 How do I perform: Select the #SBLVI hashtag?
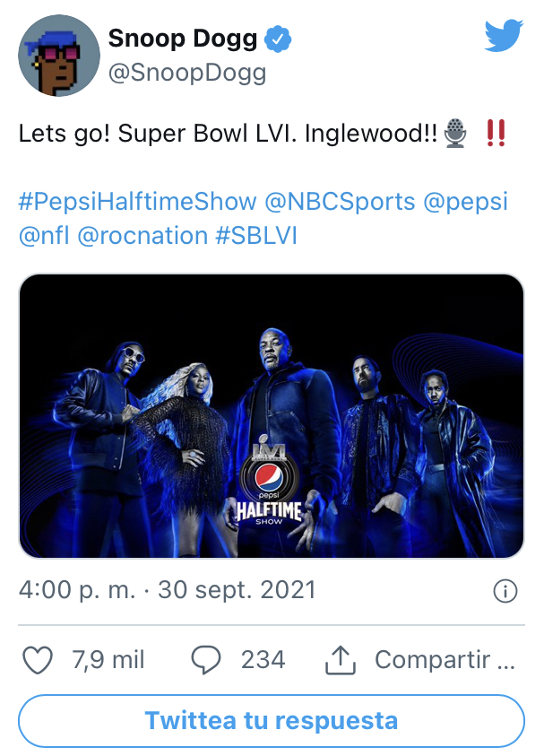coord(256,236)
